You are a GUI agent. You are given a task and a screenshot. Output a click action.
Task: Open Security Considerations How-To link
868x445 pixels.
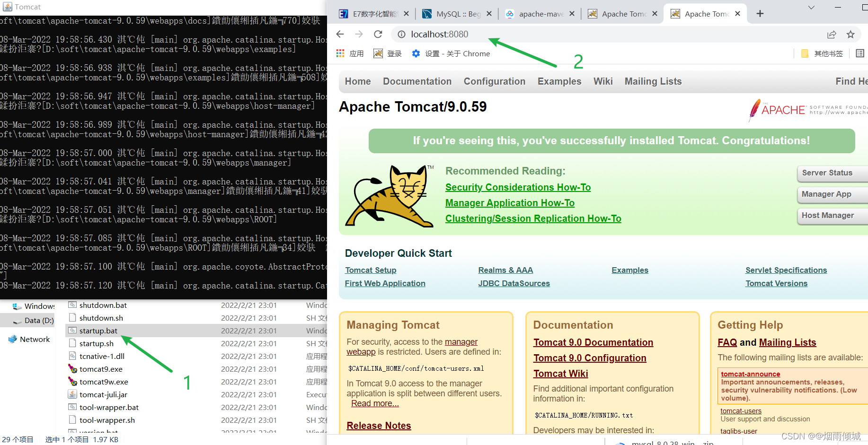[x=518, y=187]
